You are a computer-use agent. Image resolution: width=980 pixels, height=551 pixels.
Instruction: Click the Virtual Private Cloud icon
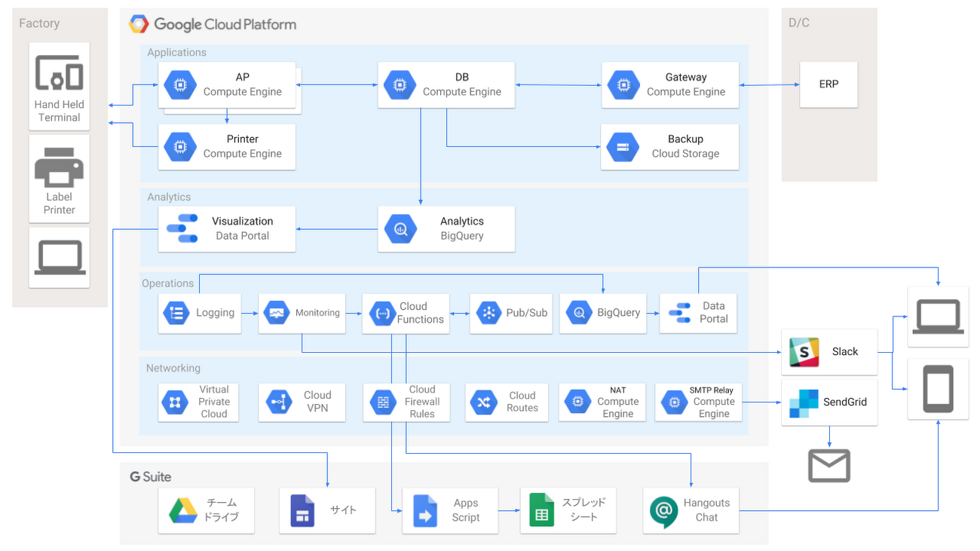[175, 403]
